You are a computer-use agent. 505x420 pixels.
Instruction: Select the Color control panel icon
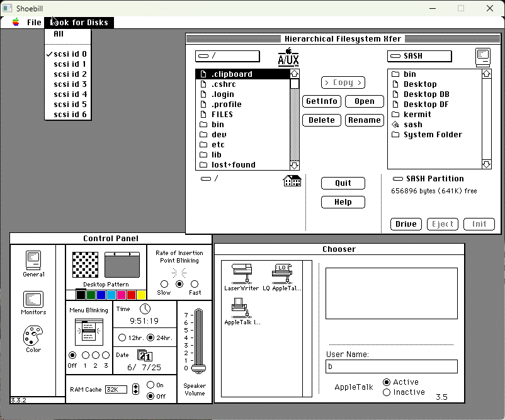point(33,335)
